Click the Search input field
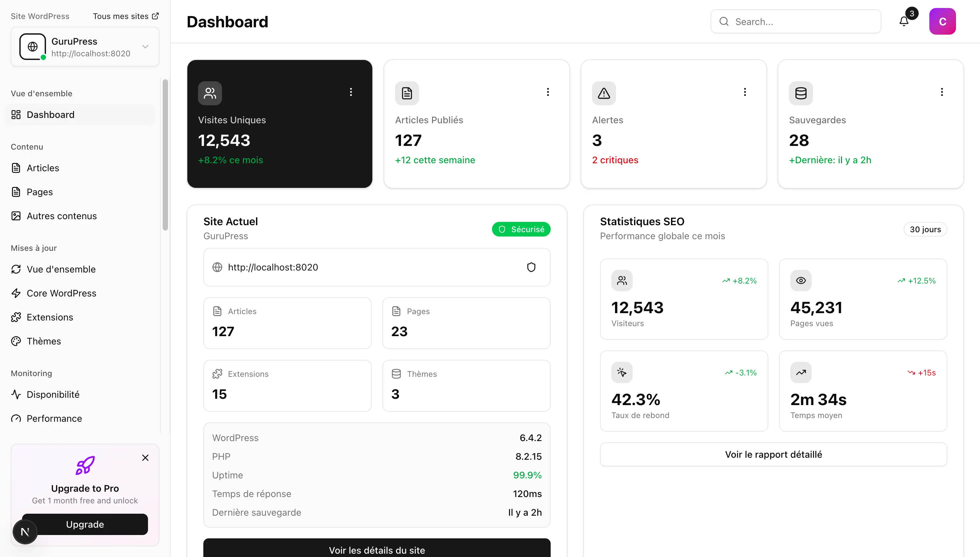The image size is (980, 557). (x=796, y=21)
